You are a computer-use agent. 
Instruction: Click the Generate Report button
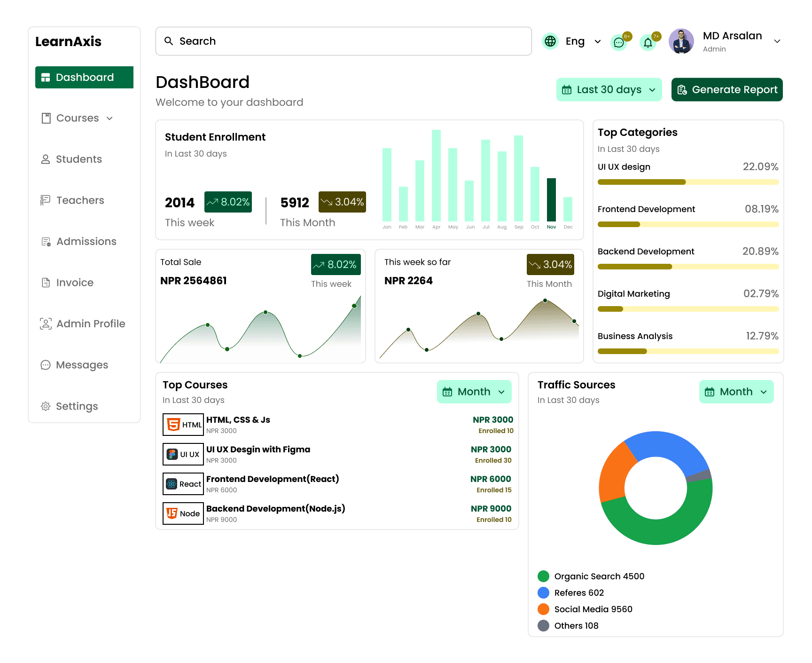[727, 90]
